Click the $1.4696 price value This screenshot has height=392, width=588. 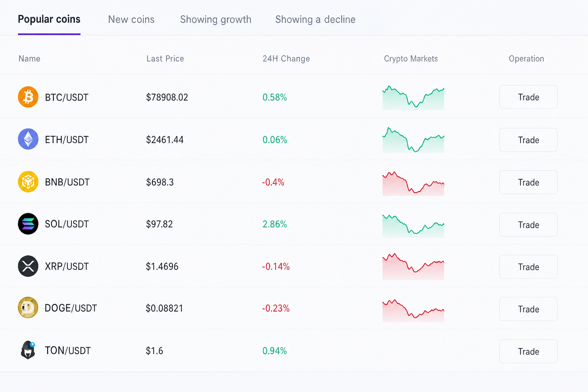point(162,266)
